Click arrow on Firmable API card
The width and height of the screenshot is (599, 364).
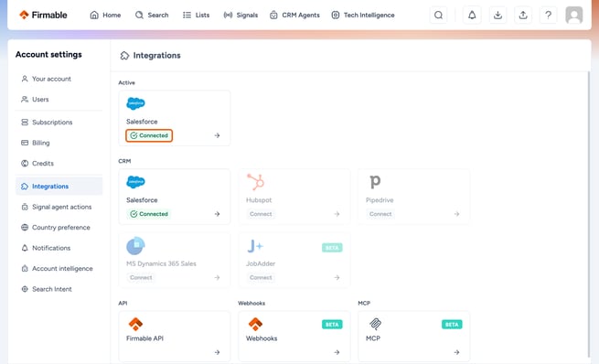pyautogui.click(x=217, y=352)
